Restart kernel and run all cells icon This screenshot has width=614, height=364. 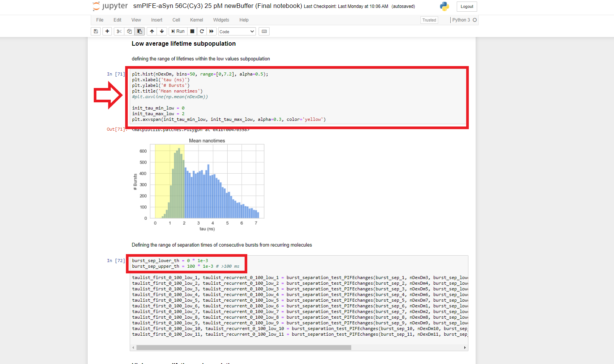click(211, 31)
